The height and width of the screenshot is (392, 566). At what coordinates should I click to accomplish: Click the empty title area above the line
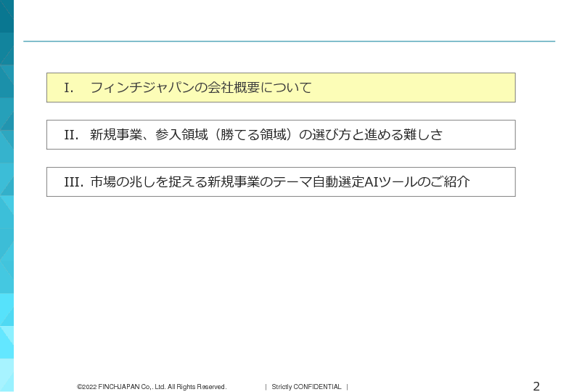289,20
